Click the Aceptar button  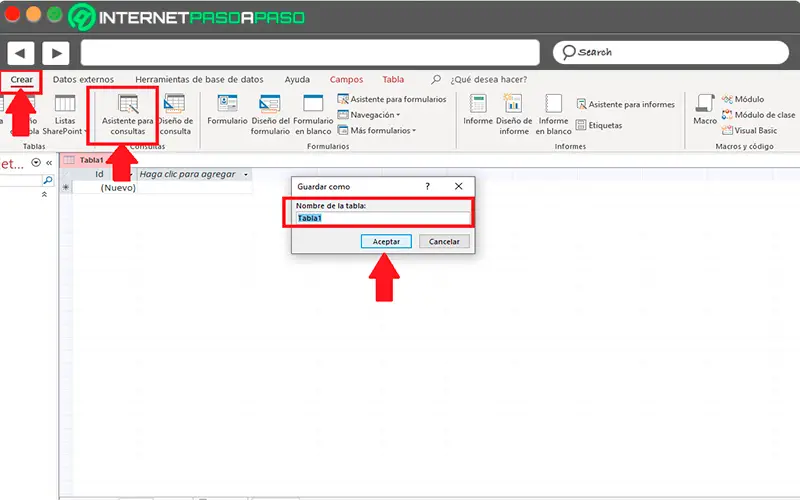[x=386, y=241]
